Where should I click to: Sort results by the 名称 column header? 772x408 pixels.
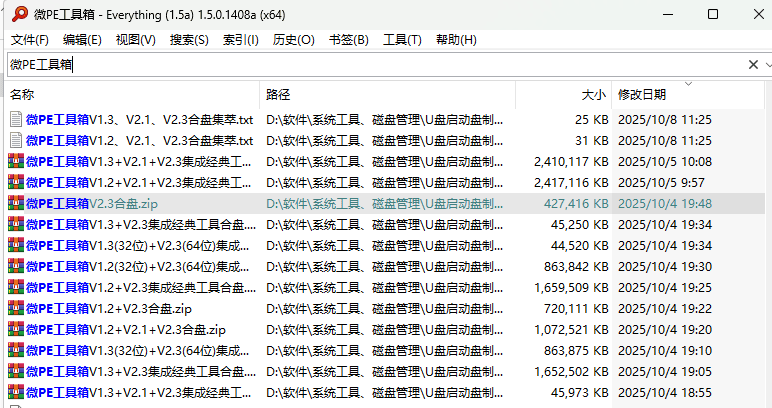point(22,95)
